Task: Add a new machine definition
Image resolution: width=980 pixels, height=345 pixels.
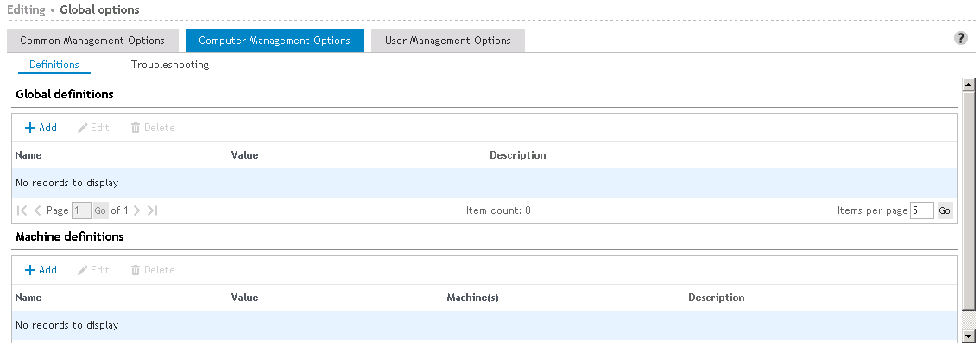Action: [x=41, y=270]
